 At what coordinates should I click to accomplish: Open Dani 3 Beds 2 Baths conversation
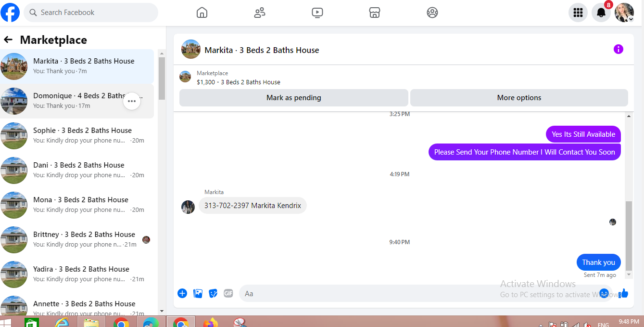click(77, 170)
